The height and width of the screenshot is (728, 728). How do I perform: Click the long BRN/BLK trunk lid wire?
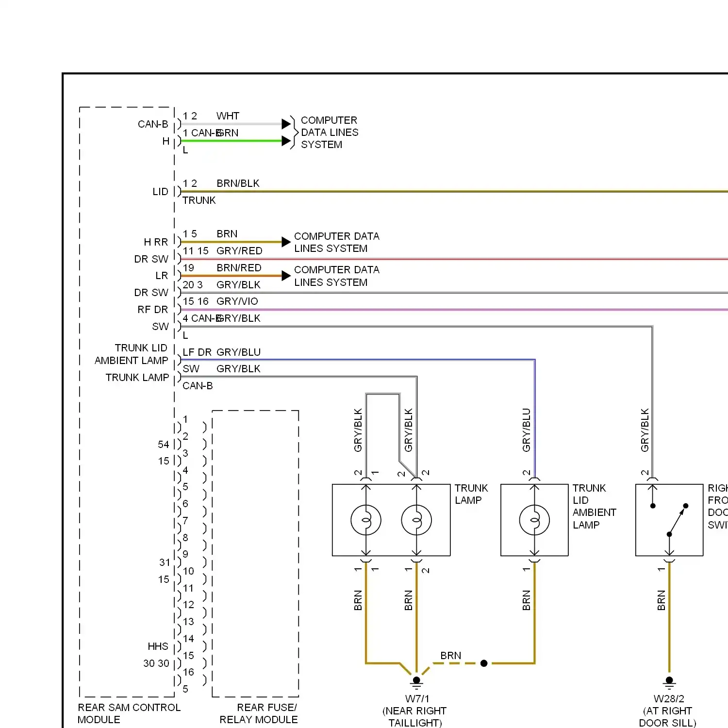[x=454, y=192]
